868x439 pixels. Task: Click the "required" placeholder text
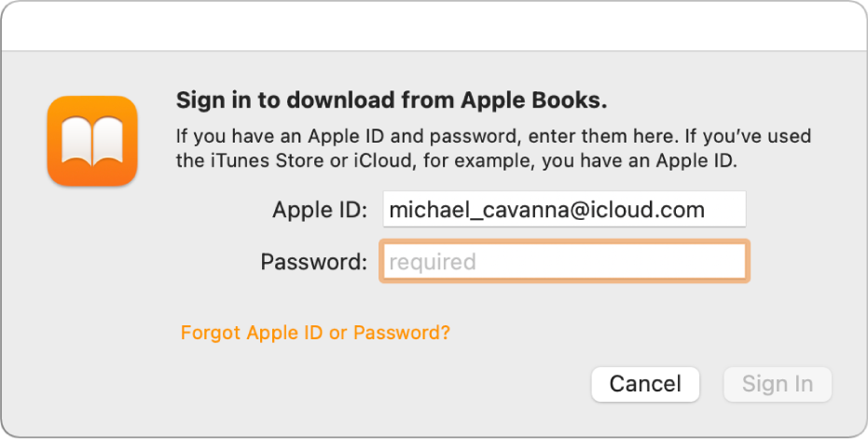432,262
